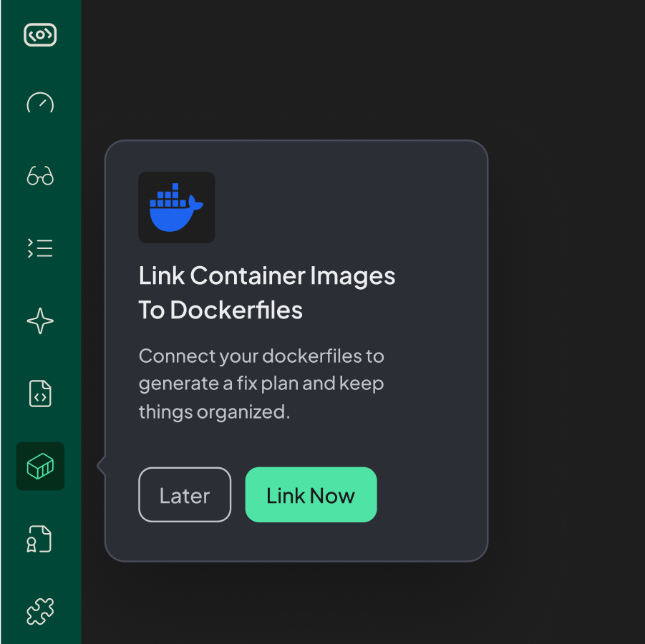645x644 pixels.
Task: Click the four-point sparkle icon in sidebar
Action: click(x=40, y=321)
